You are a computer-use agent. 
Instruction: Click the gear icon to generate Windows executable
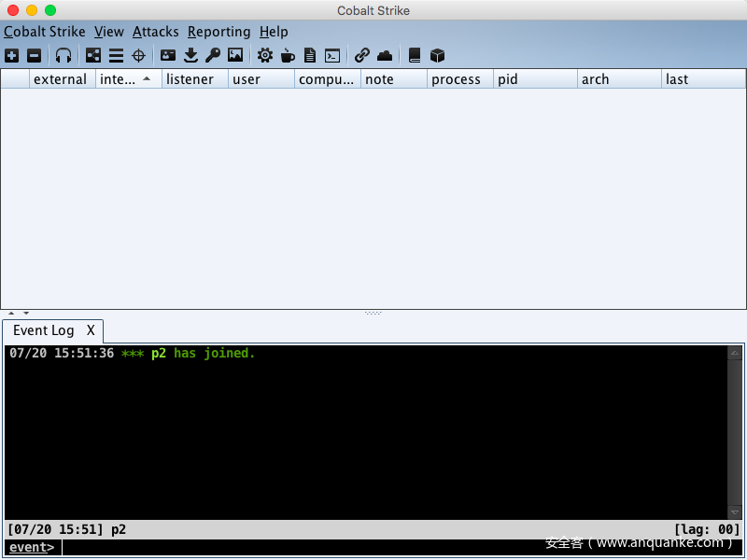click(265, 55)
